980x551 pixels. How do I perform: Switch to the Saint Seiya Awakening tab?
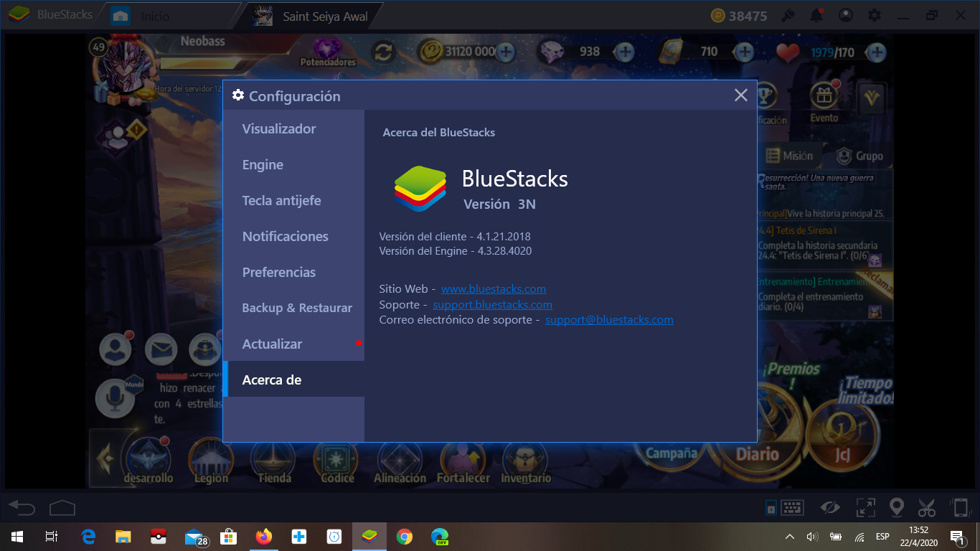coord(312,16)
